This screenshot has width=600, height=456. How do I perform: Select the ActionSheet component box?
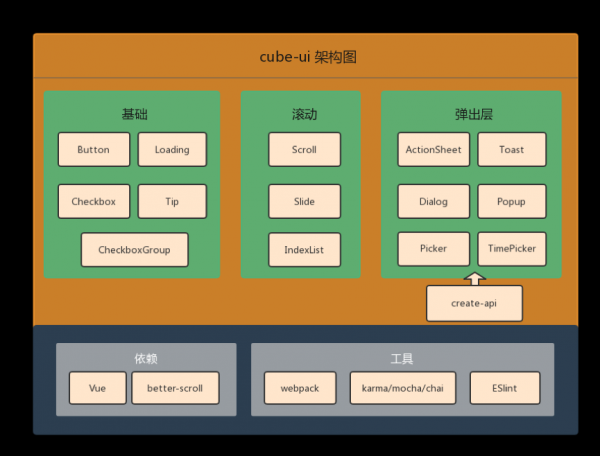click(x=434, y=150)
